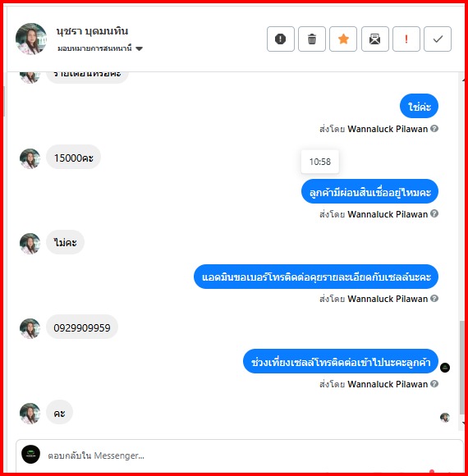Click the page avatar beside reply box
Viewport: 468px width, 476px height.
(x=30, y=455)
